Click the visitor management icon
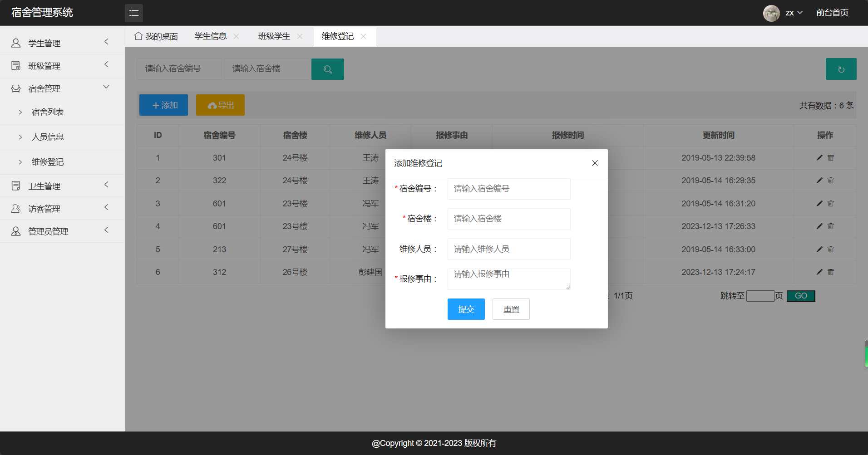This screenshot has height=455, width=868. [16, 209]
